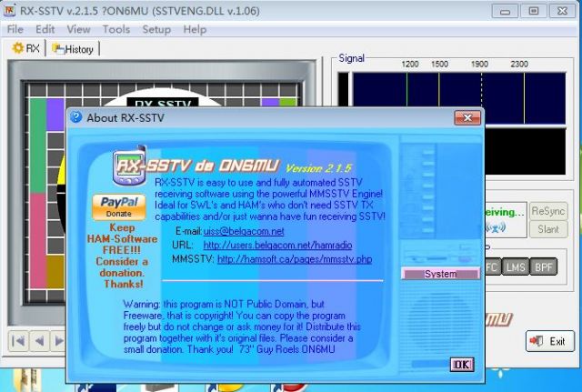582x392 pixels.
Task: Jump to first image in history
Action: (x=18, y=341)
